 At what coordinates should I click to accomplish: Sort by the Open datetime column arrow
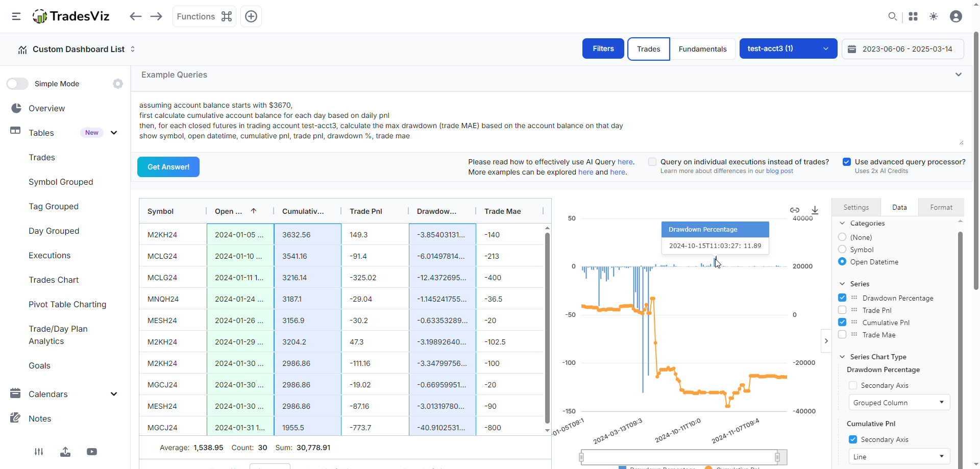click(254, 211)
